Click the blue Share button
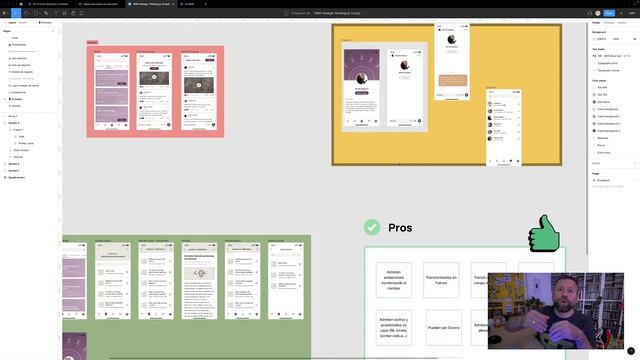Viewport: 640px width, 360px height. (x=609, y=13)
